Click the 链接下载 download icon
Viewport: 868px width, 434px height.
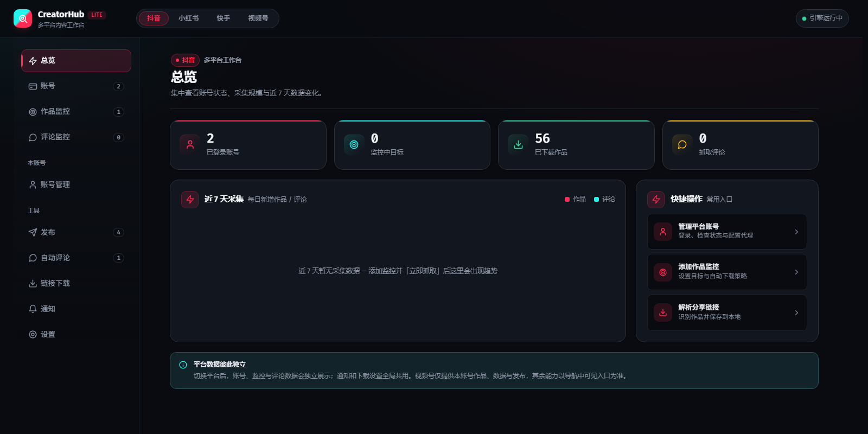click(33, 284)
